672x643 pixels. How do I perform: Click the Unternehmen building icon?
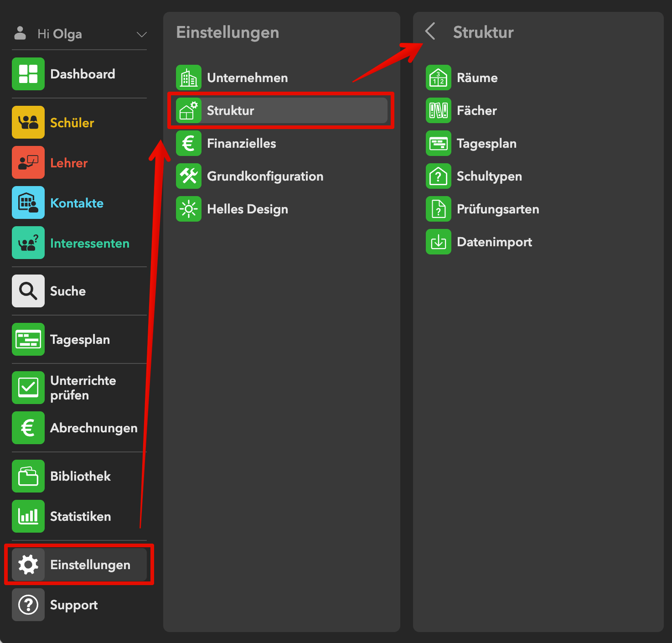click(x=189, y=78)
